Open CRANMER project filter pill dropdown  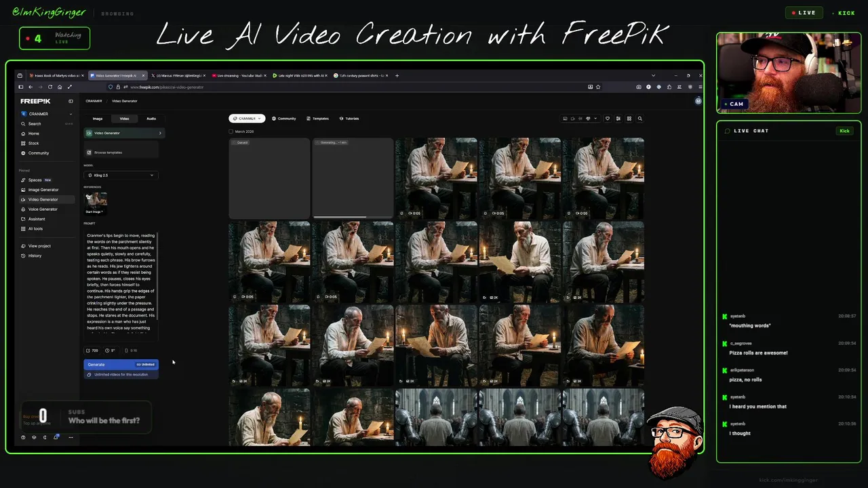pos(247,119)
